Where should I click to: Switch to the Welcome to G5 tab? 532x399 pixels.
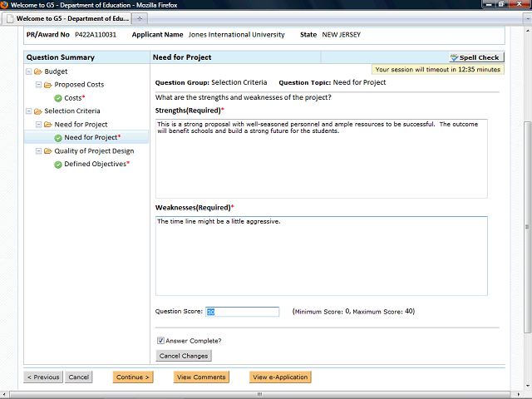click(66, 18)
